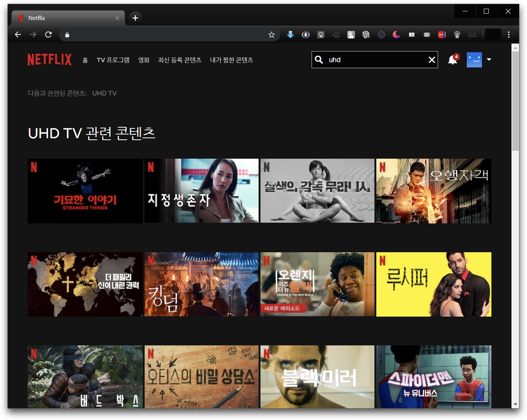Open the 오렌지 이즈 더 뉴 블랙 thumbnail
This screenshot has height=420, width=527.
pyautogui.click(x=317, y=284)
